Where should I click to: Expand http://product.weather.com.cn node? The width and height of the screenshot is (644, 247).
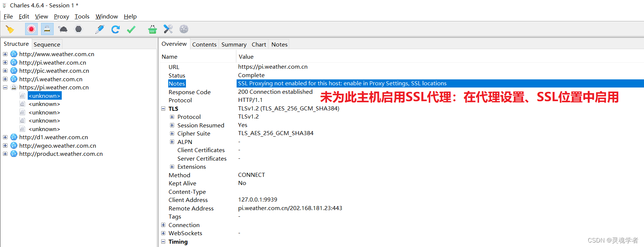[5, 154]
